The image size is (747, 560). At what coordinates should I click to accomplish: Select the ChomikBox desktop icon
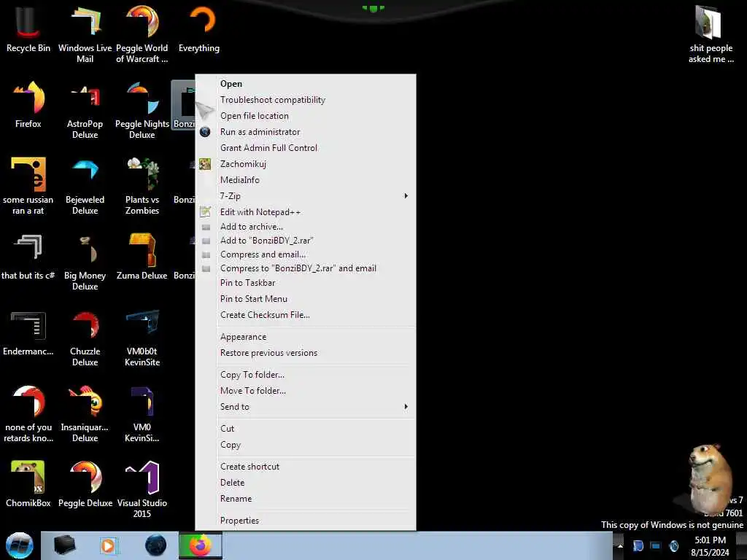pos(28,484)
